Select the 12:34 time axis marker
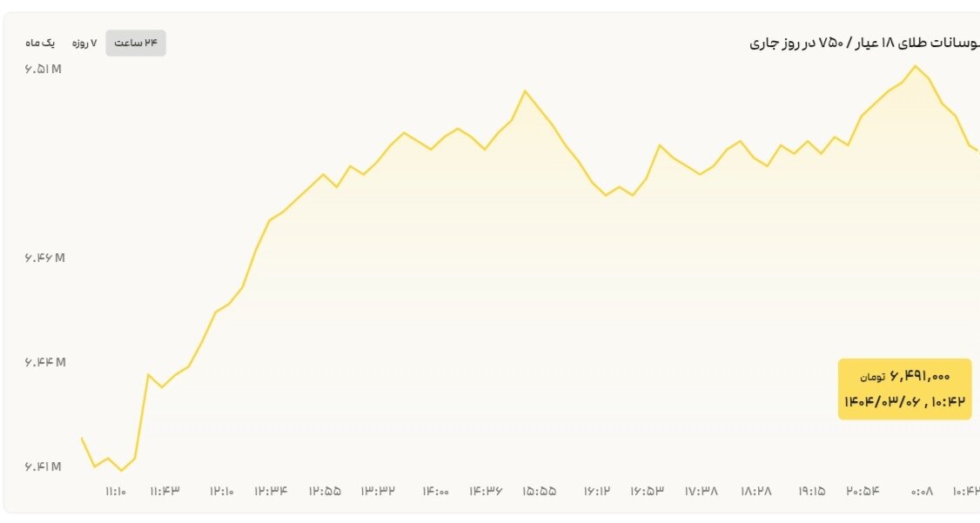The image size is (980, 523). [x=271, y=492]
